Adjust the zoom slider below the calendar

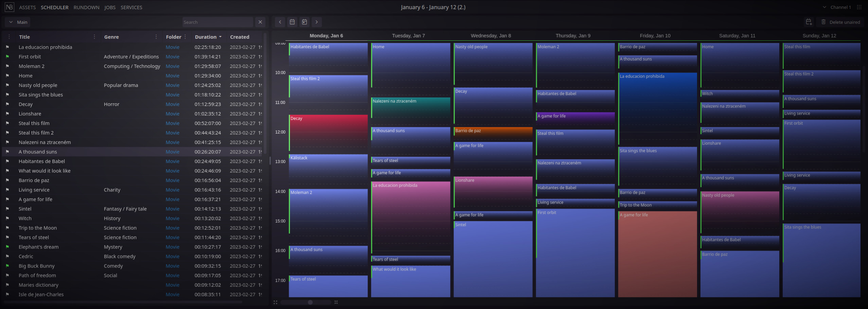(x=310, y=302)
